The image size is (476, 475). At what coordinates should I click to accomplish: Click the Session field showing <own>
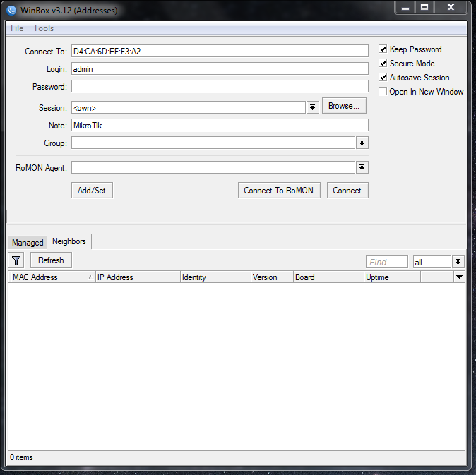[x=189, y=107]
